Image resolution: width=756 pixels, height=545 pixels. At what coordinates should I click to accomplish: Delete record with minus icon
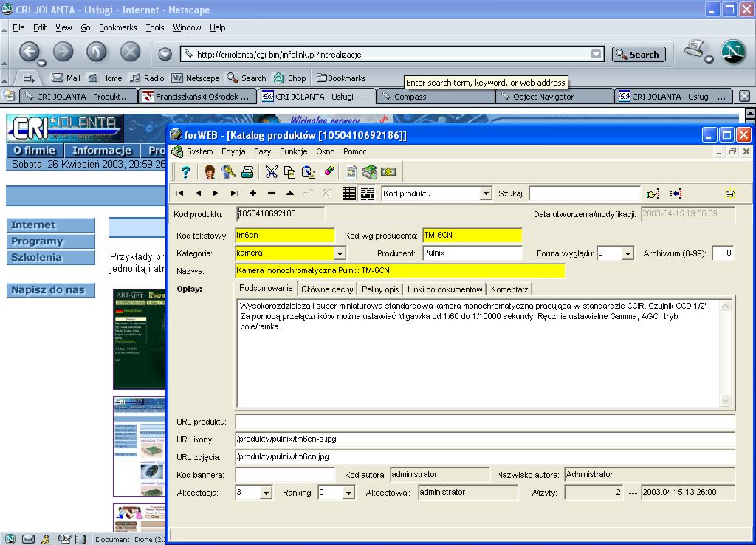pos(272,193)
